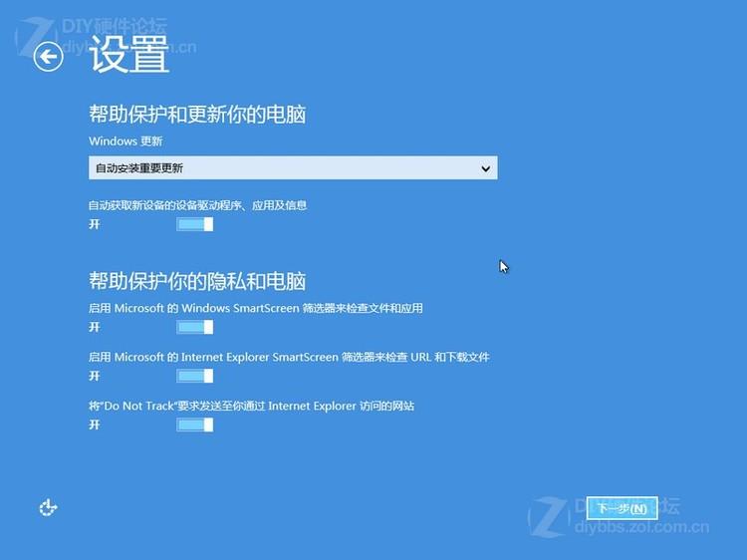
Task: Disable the Do Not Track switch
Action: coord(195,424)
